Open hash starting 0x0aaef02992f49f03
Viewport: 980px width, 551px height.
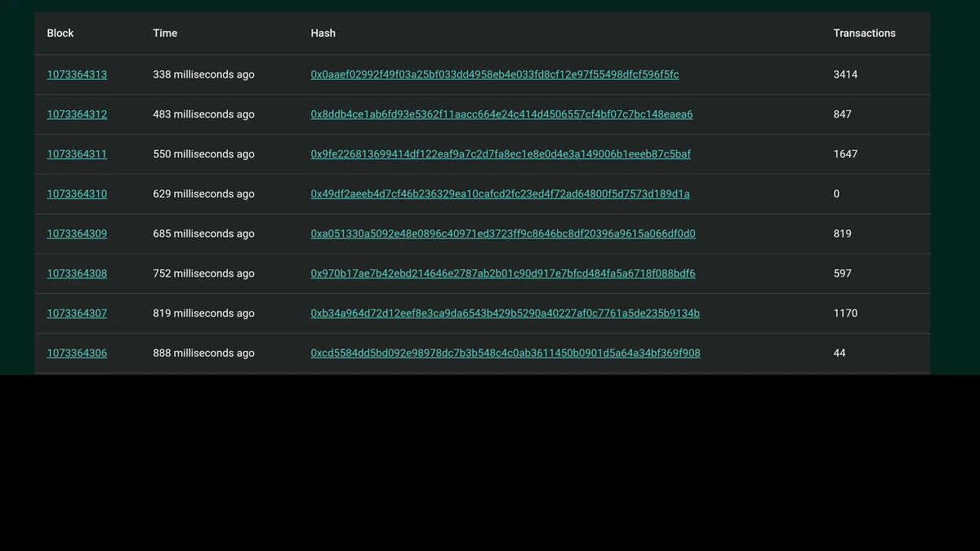point(495,74)
